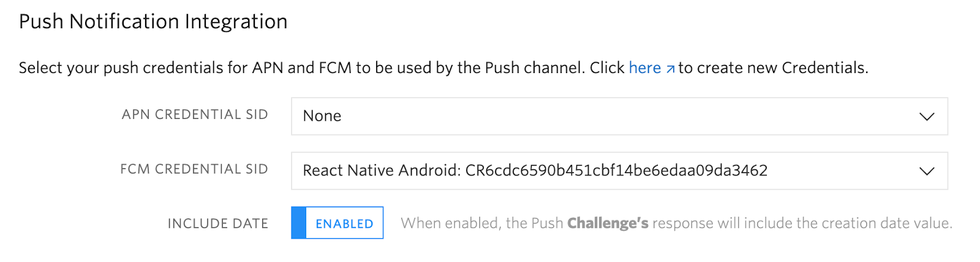
Task: Click the bold "Challenge's" text
Action: 608,223
